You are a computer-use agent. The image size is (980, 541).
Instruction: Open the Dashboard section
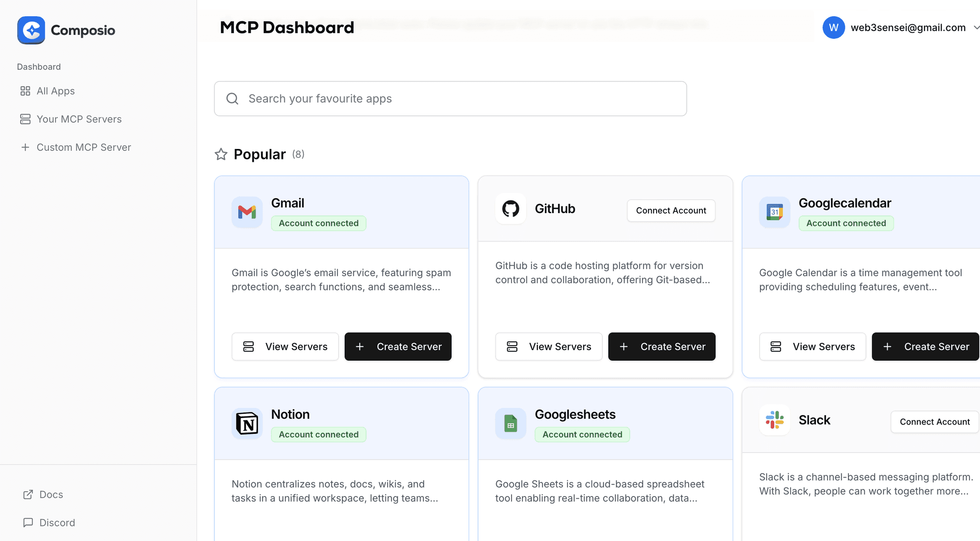39,67
